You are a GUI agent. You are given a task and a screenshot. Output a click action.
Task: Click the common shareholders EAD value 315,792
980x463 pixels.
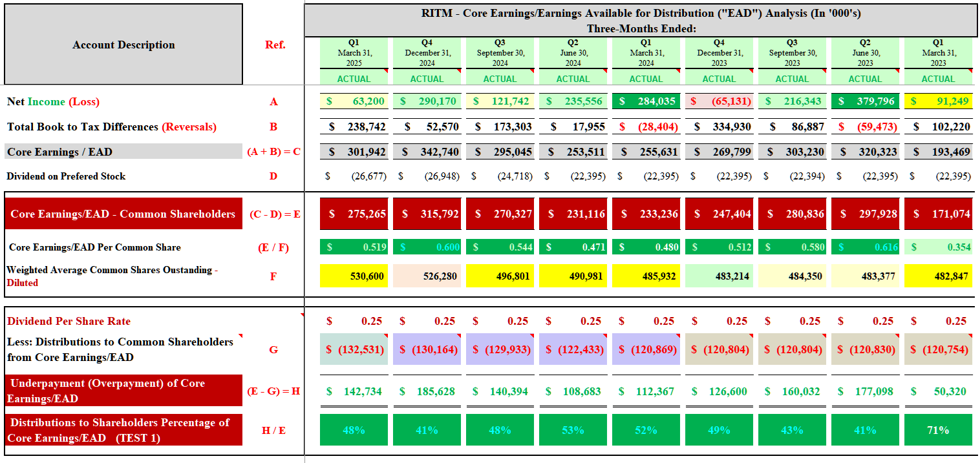(x=427, y=214)
